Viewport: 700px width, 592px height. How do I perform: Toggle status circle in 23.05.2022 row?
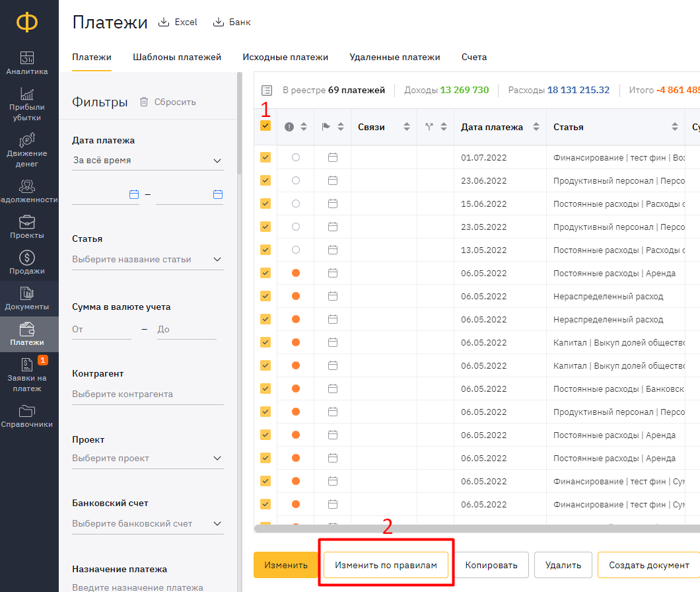coord(296,227)
